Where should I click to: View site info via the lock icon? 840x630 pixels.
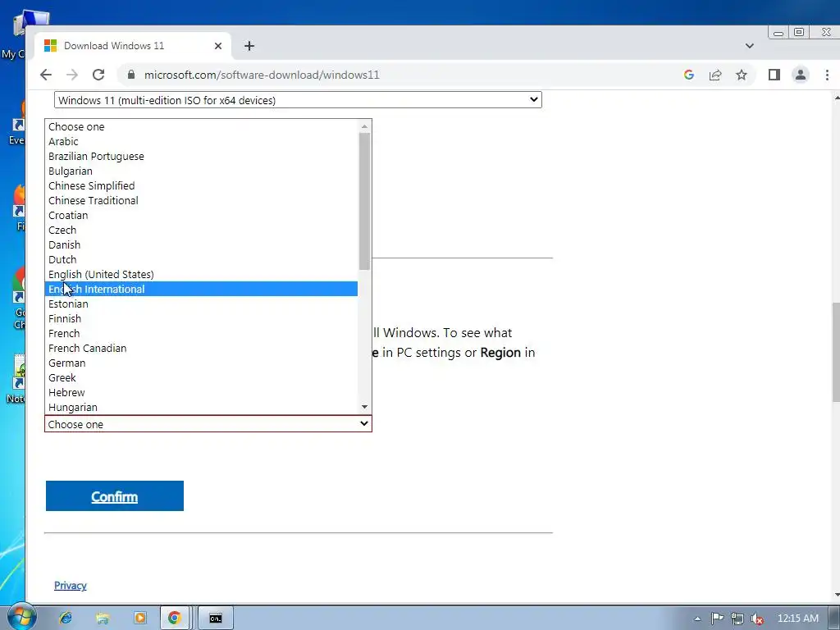tap(130, 75)
